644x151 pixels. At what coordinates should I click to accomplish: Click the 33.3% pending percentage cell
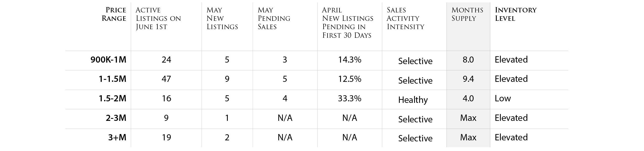pyautogui.click(x=350, y=99)
